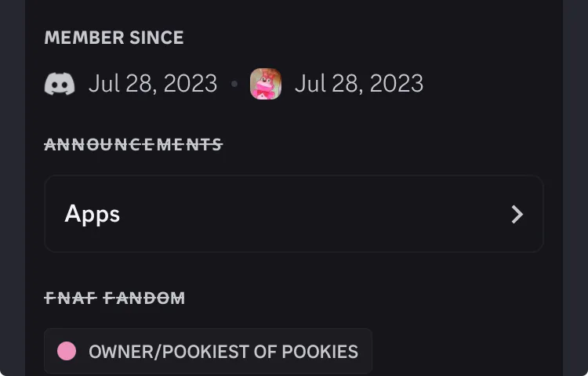Click the server join date next to avatar

click(358, 84)
